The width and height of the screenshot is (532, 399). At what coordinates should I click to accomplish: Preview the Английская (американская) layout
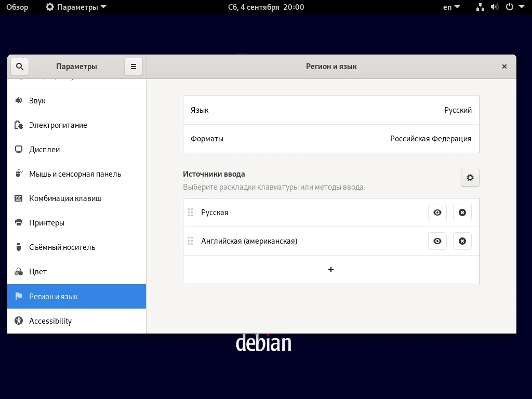[437, 241]
